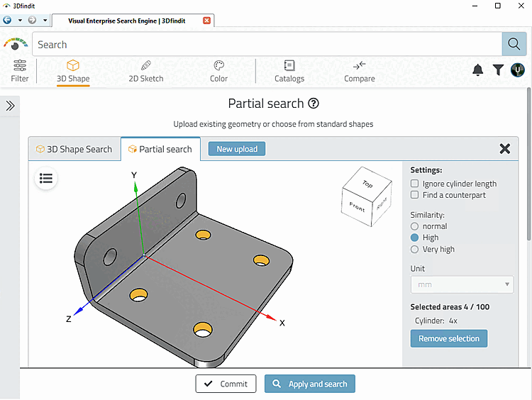Open the Filter panel icon
The width and height of the screenshot is (532, 400).
coord(20,70)
